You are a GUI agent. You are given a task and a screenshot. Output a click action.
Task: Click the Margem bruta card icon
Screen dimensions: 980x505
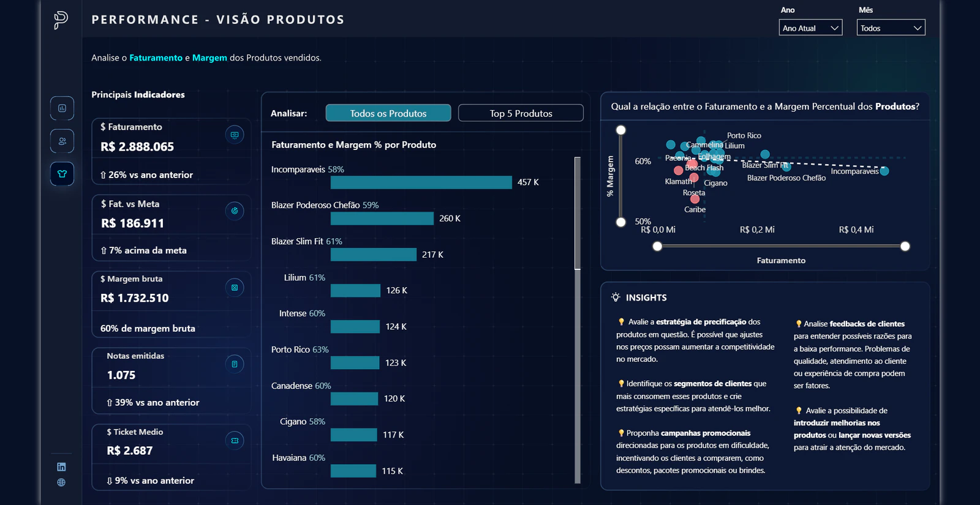pyautogui.click(x=235, y=288)
